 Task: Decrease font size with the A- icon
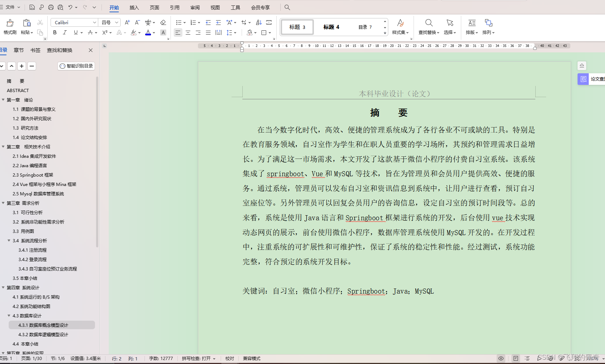click(x=137, y=22)
